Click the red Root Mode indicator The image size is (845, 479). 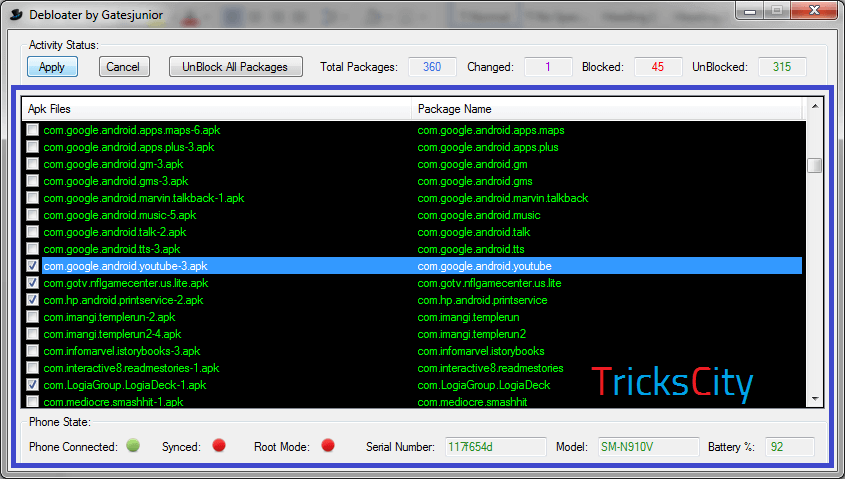click(x=328, y=445)
